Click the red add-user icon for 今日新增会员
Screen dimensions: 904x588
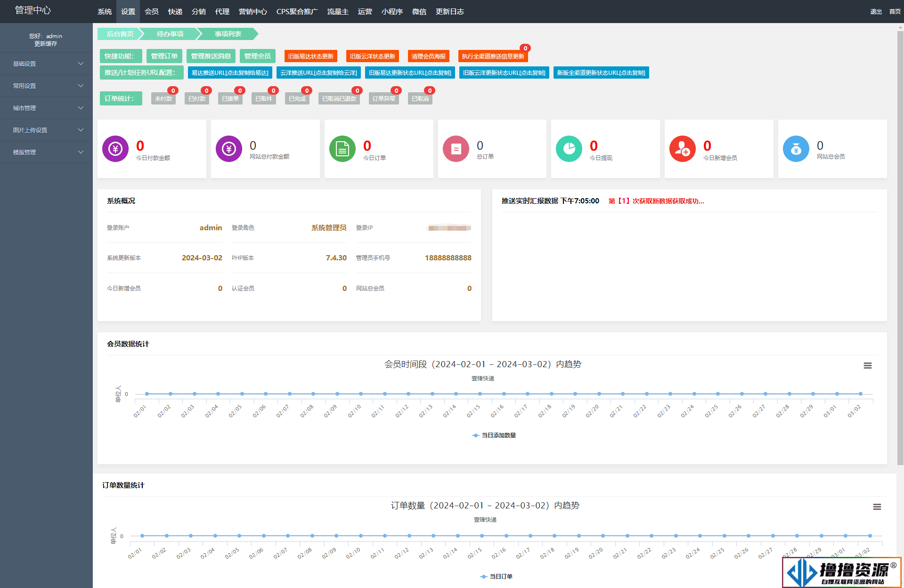[x=683, y=149]
